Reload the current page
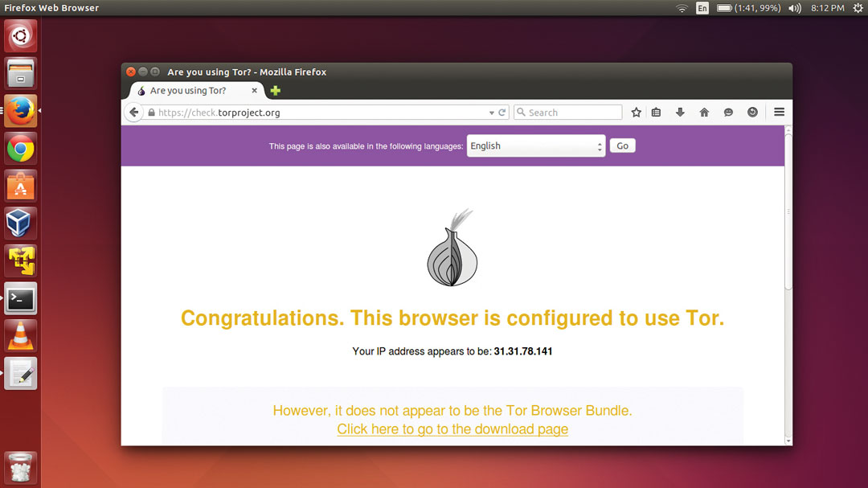The image size is (868, 488). (502, 113)
